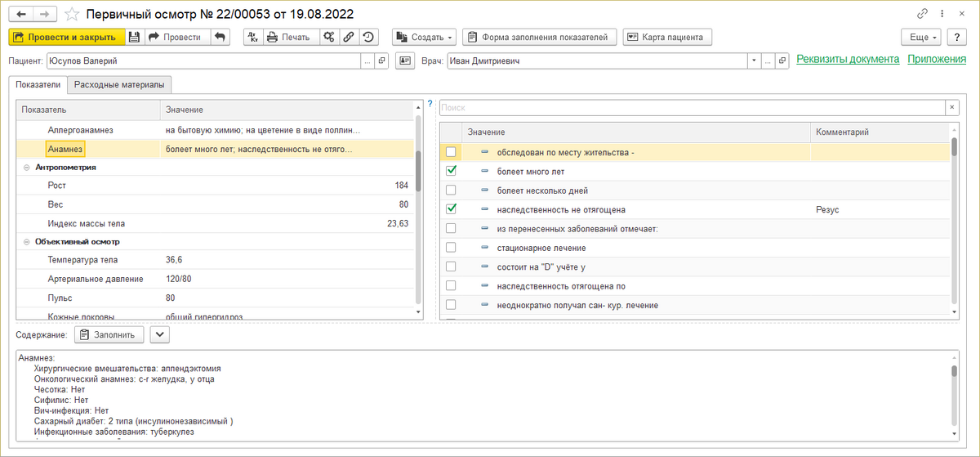This screenshot has height=457, width=980.
Task: Open the Реквизиты документа link
Action: 847,59
